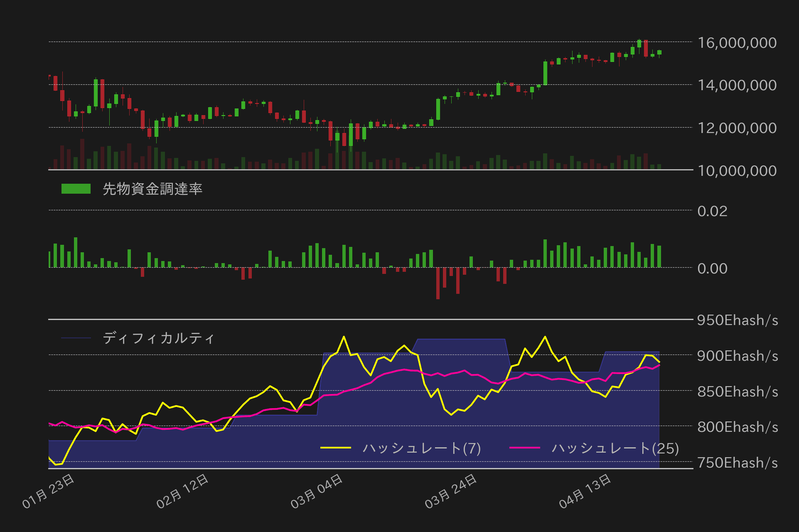
Task: Click the 03月 04日 date label
Action: [x=317, y=491]
